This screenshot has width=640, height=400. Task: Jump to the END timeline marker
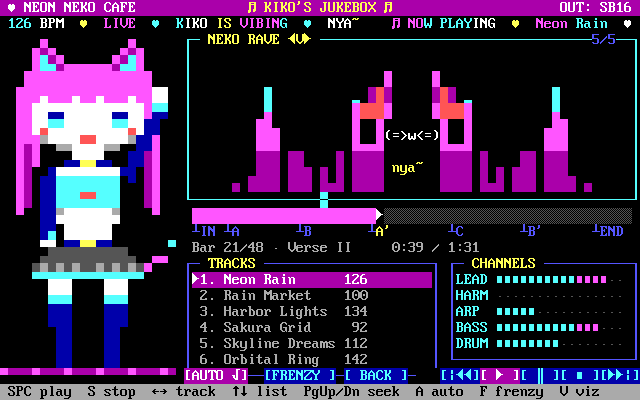608,231
